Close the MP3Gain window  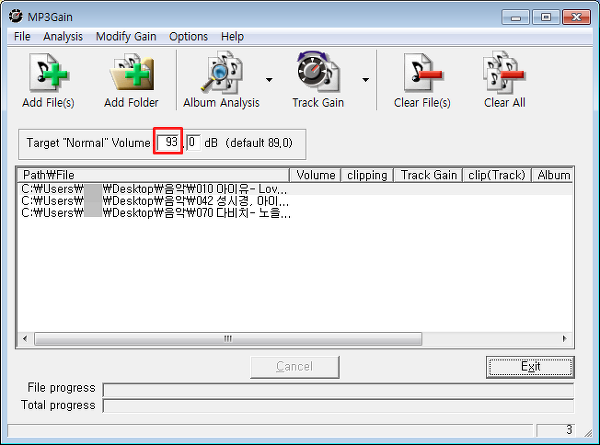click(x=576, y=17)
